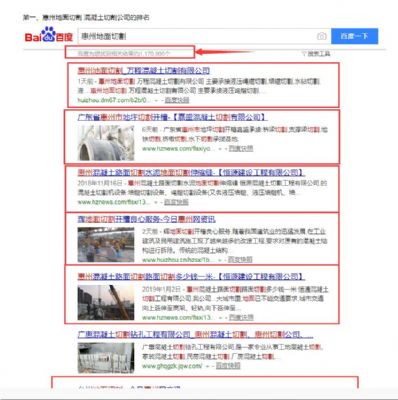Open result 惠州混凝土路面切割路面切割多少钱一米
398x400 pixels.
tap(191, 277)
